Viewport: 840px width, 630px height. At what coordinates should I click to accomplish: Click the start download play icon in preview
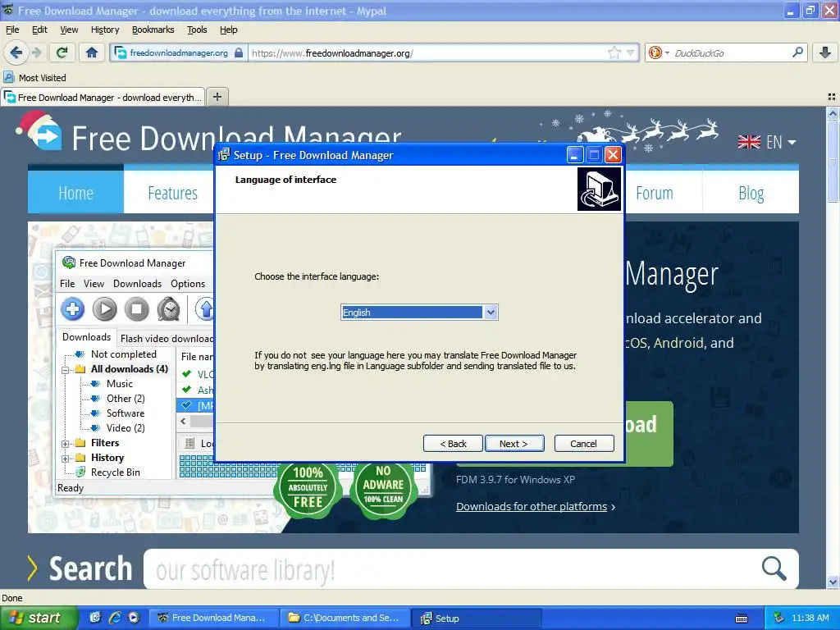(104, 309)
